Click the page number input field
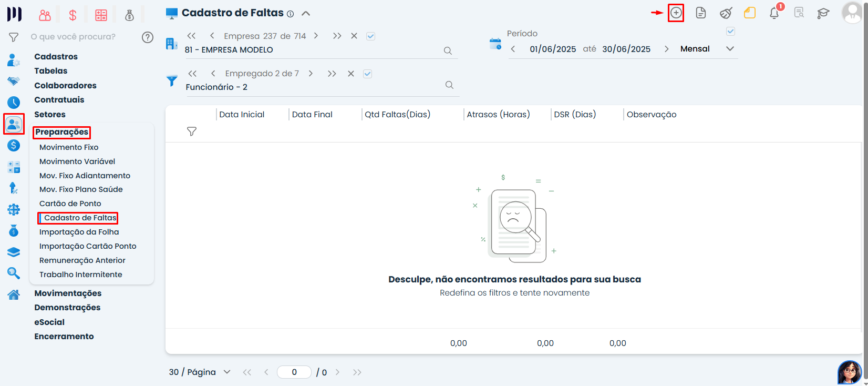This screenshot has height=386, width=868. 294,372
